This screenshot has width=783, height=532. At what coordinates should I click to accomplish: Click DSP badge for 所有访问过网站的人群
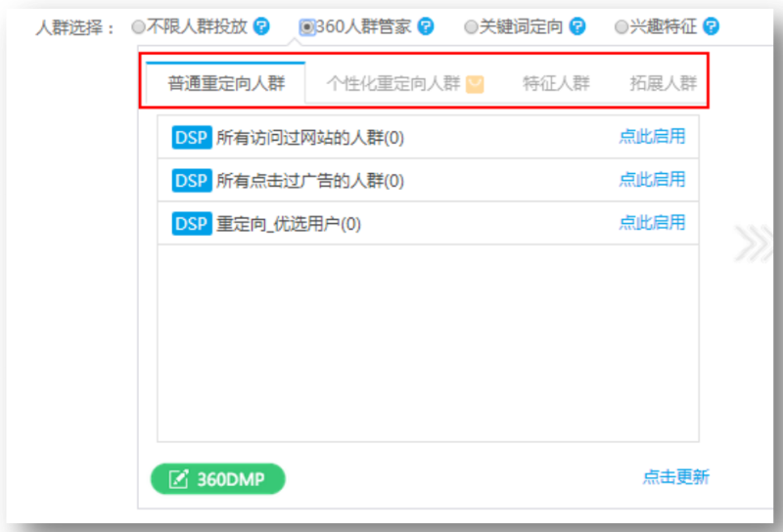point(191,137)
